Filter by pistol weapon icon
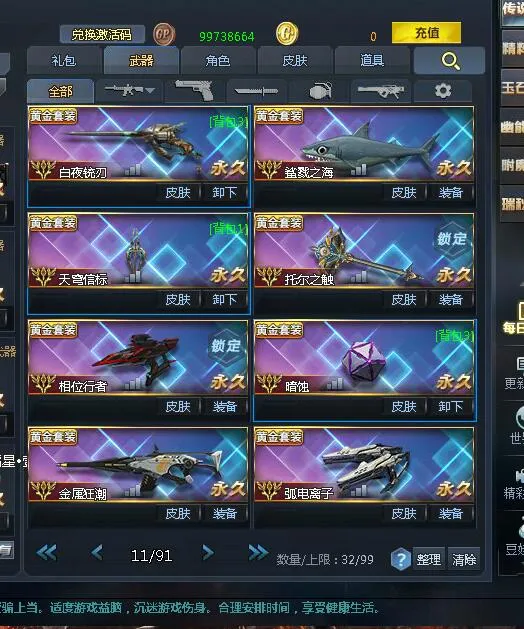524x629 pixels. click(x=195, y=91)
